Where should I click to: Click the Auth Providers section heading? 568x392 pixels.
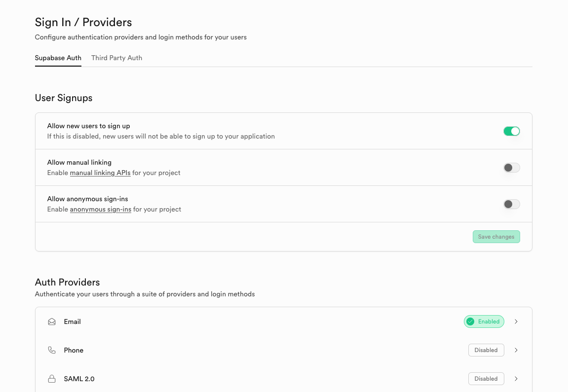coord(68,282)
